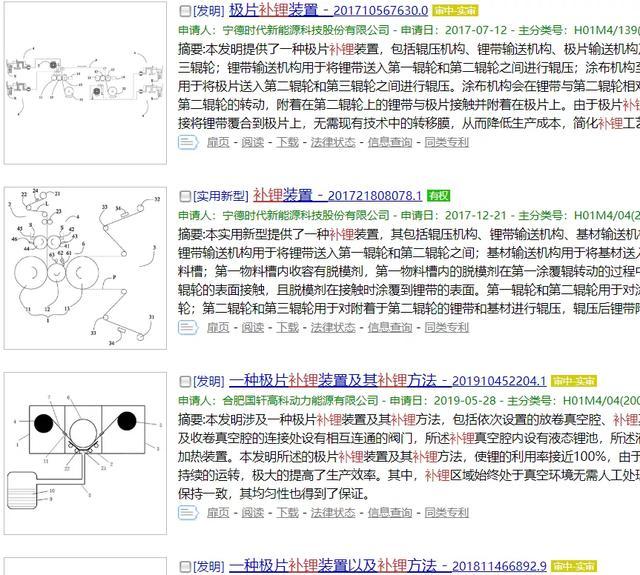This screenshot has width=640, height=575.
Task: Click the 有权 status badge of 201721808078.1
Action: 438,196
